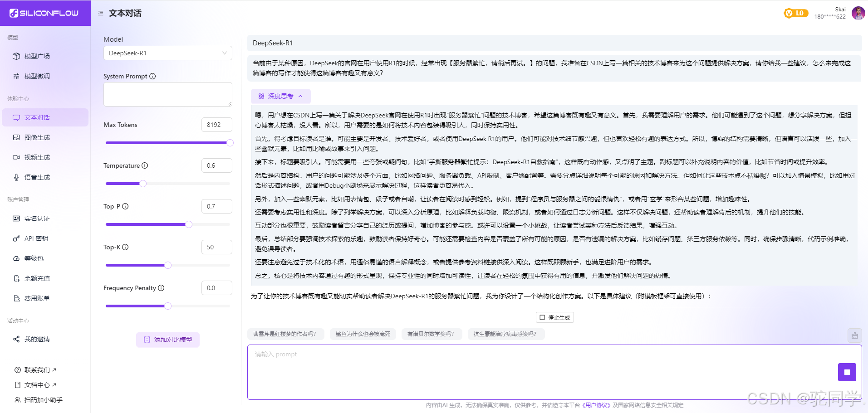Click the Temperature info icon

click(145, 165)
